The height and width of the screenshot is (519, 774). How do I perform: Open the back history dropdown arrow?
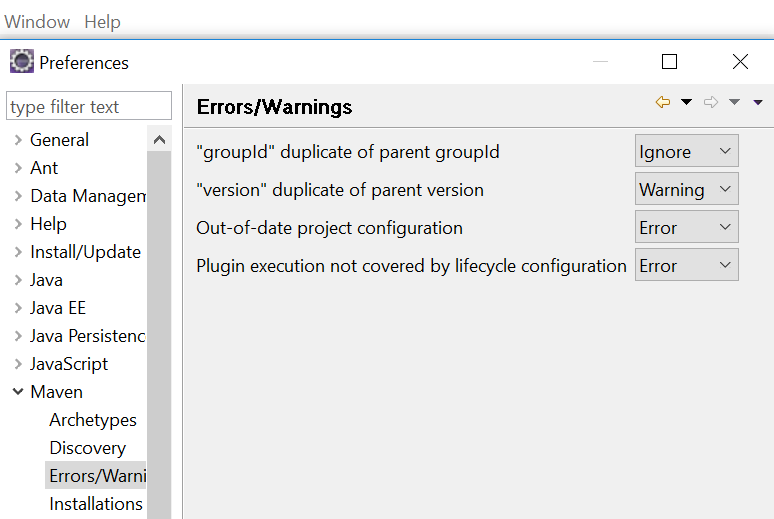[x=686, y=102]
